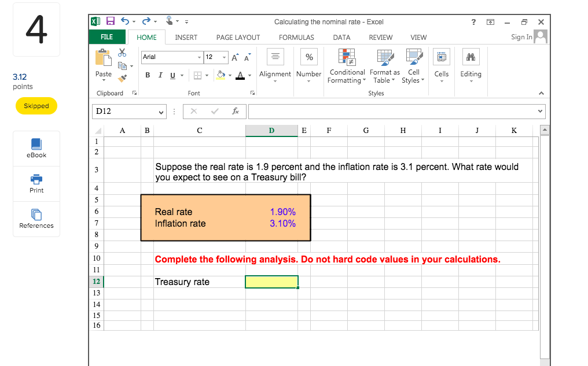
Task: Click the Percent Style number icon
Action: coord(308,57)
